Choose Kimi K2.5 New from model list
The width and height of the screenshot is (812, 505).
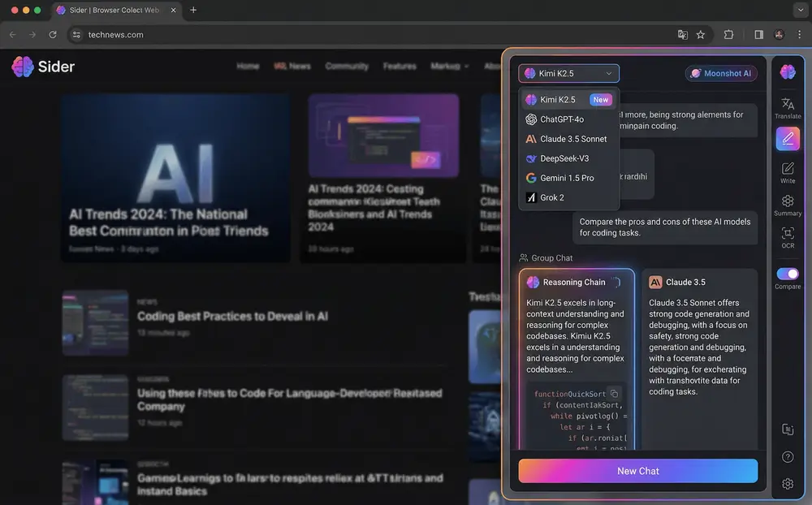[x=568, y=99]
